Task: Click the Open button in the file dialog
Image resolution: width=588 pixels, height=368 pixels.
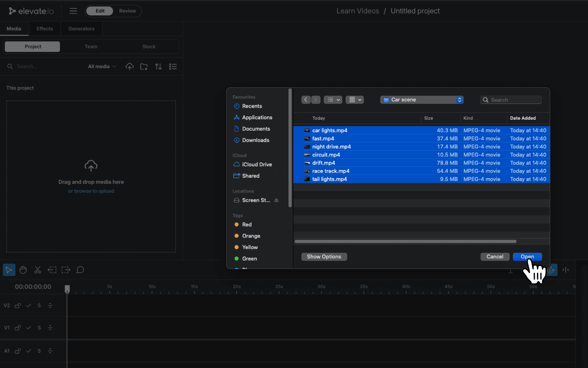Action: 527,257
